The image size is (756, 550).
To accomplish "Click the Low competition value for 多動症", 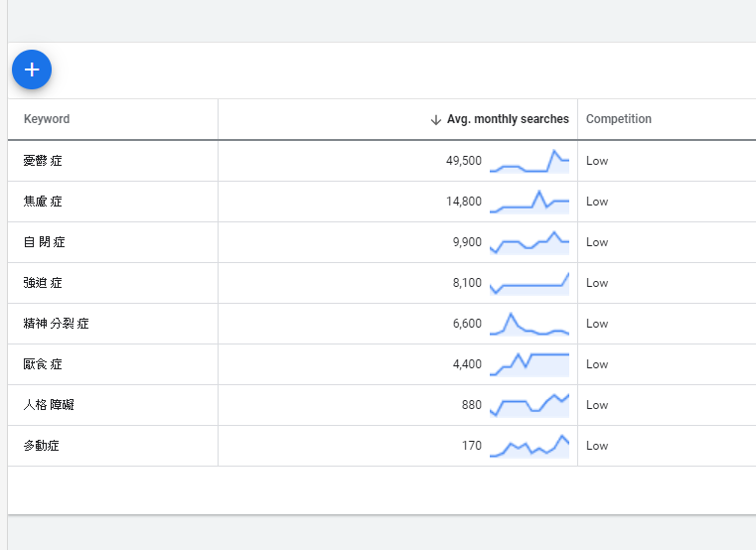I will click(597, 446).
